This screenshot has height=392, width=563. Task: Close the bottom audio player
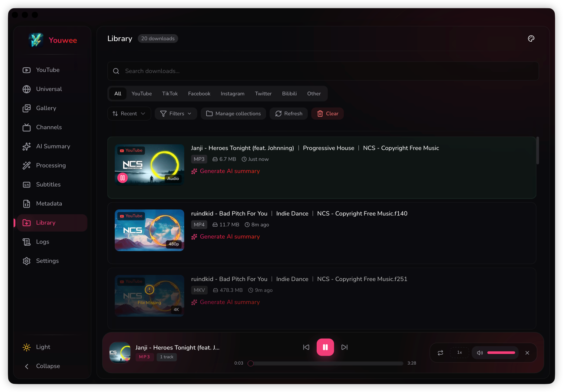[x=527, y=353]
